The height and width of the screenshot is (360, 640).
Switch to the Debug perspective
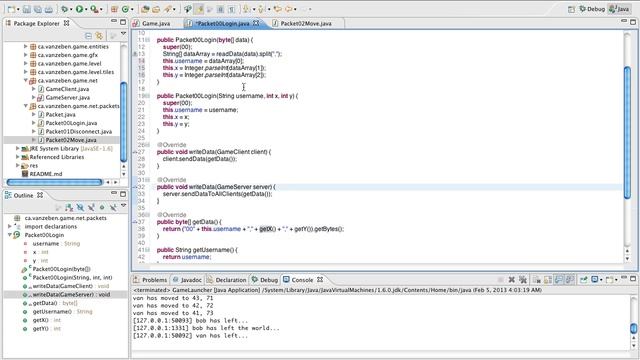[x=592, y=9]
